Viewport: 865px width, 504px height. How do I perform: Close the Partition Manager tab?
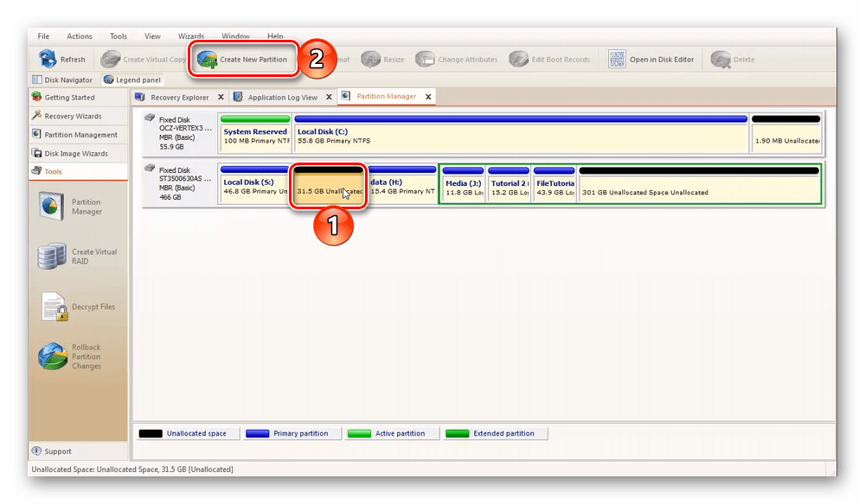428,97
